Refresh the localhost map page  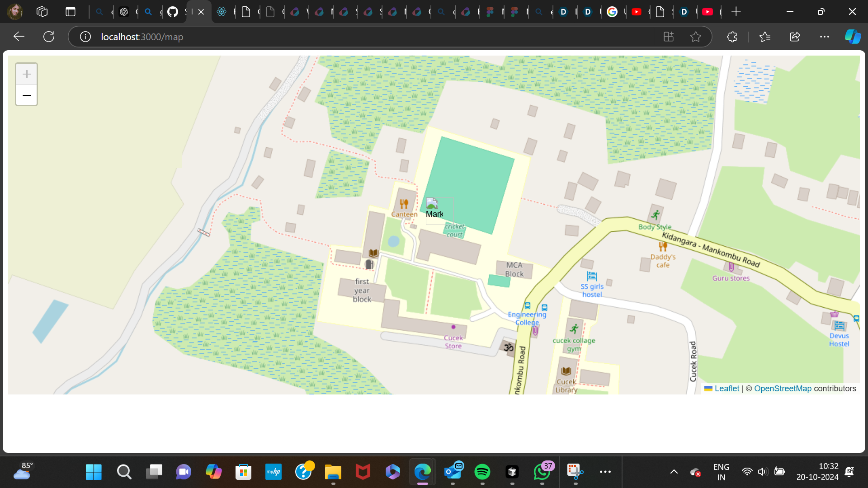[x=49, y=37]
